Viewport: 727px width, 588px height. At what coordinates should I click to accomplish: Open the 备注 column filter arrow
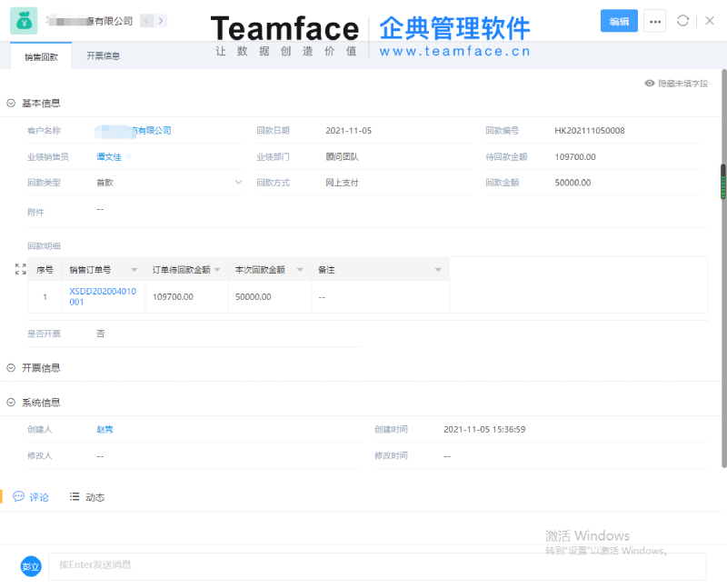pos(438,270)
